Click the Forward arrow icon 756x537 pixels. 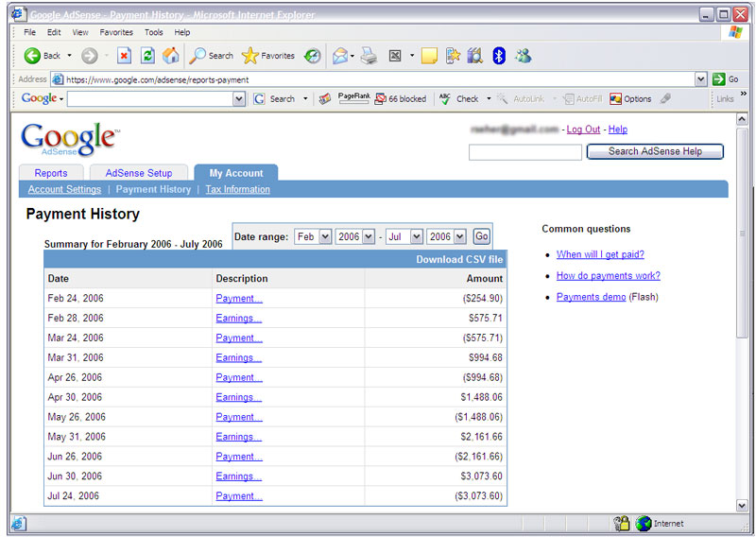89,56
